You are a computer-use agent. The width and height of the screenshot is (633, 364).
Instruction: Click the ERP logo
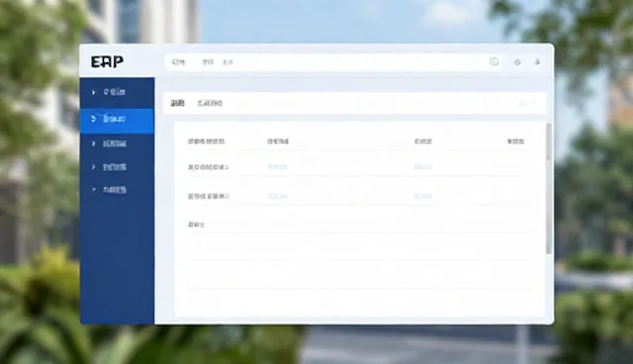(107, 62)
